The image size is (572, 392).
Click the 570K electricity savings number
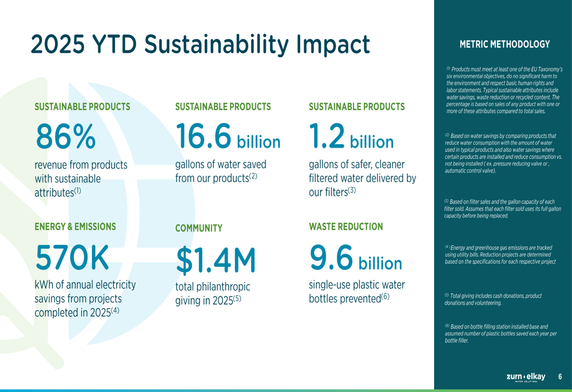pyautogui.click(x=72, y=257)
